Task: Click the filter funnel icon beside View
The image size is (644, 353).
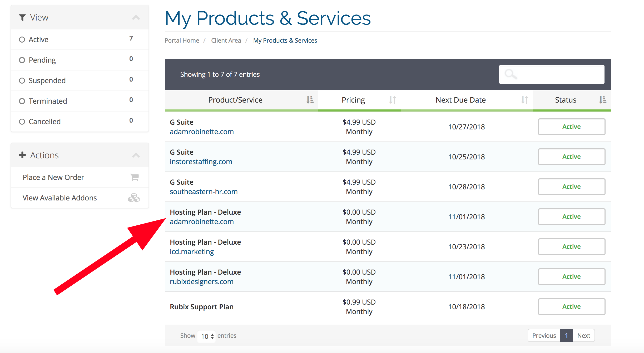Action: point(22,18)
